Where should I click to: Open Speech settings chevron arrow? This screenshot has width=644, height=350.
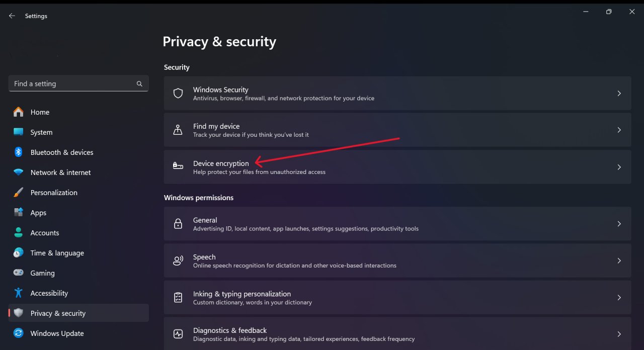click(619, 260)
